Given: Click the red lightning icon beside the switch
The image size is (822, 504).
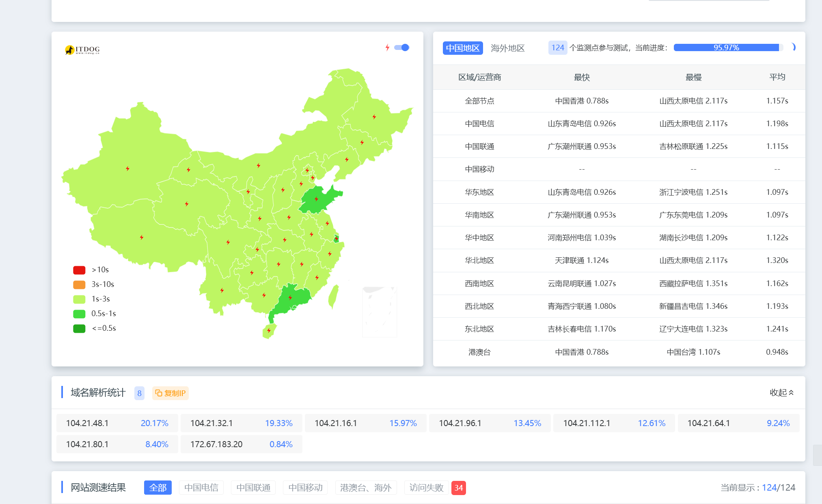Looking at the screenshot, I should (387, 47).
